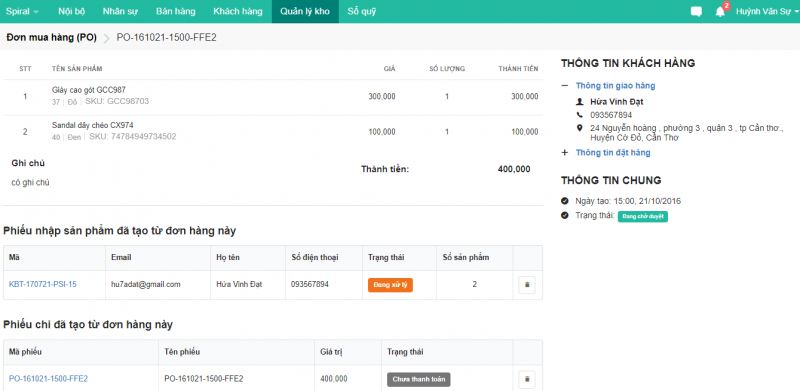The image size is (800, 391).
Task: Click the check icon next to Trạng thái
Action: coord(564,215)
